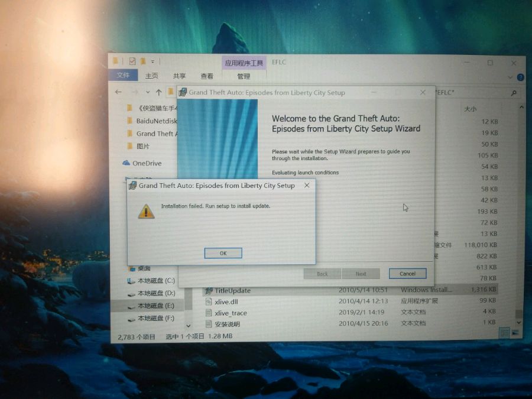
Task: Open the quick access toolbar customize dropdown
Action: click(153, 61)
